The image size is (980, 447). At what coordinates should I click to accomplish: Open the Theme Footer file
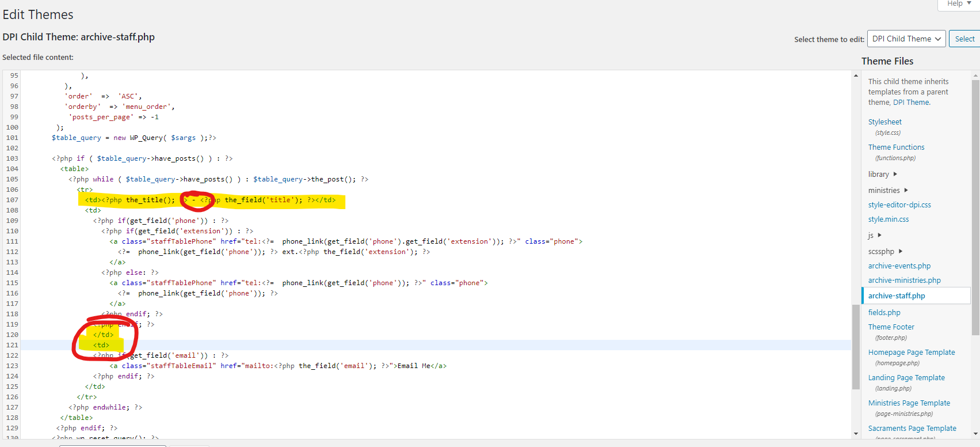pyautogui.click(x=891, y=327)
